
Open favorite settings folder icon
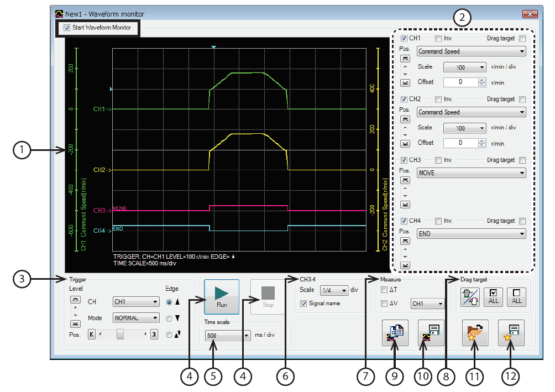point(475,333)
